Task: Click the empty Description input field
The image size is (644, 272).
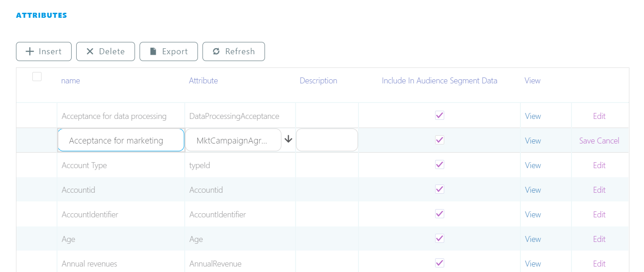Action: pos(327,140)
